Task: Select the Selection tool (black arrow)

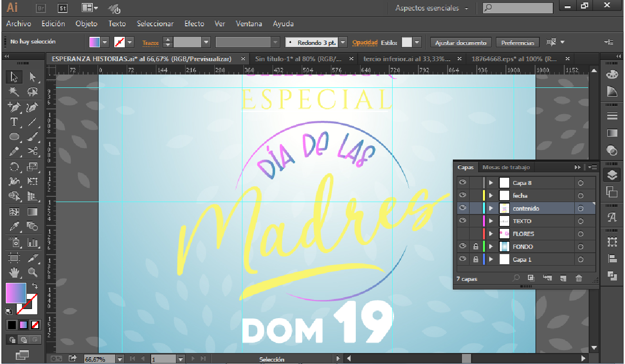Action: point(14,77)
